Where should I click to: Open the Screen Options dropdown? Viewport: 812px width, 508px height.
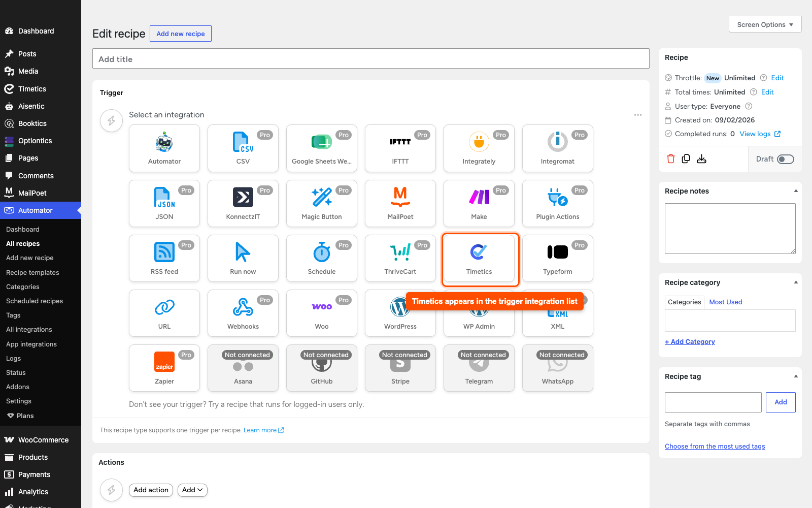click(765, 24)
